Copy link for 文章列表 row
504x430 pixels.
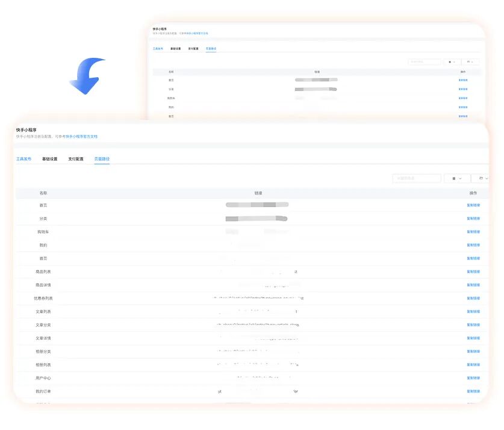coord(473,311)
